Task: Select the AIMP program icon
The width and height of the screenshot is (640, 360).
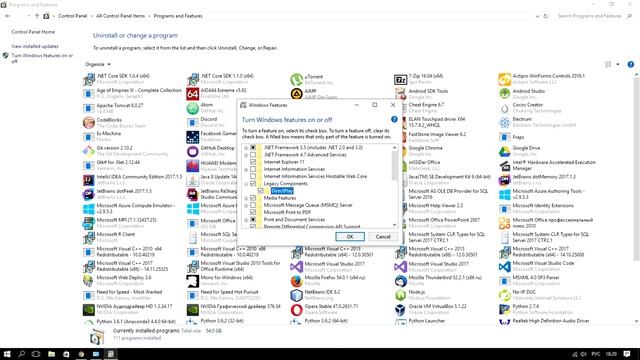Action: tap(297, 94)
